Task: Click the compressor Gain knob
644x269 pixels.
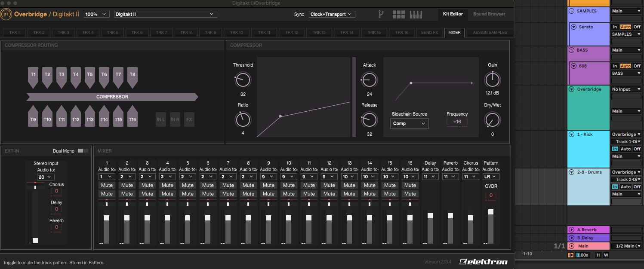Action: click(x=492, y=79)
